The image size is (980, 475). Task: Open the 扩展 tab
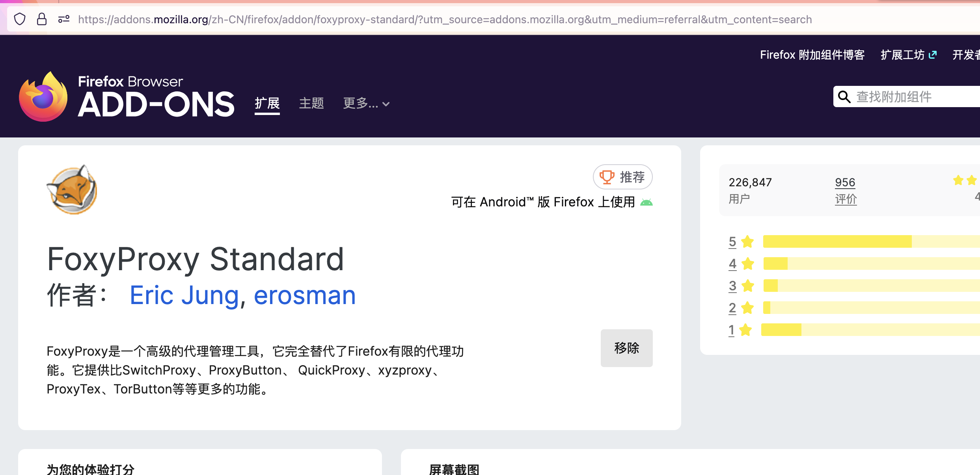coord(267,104)
